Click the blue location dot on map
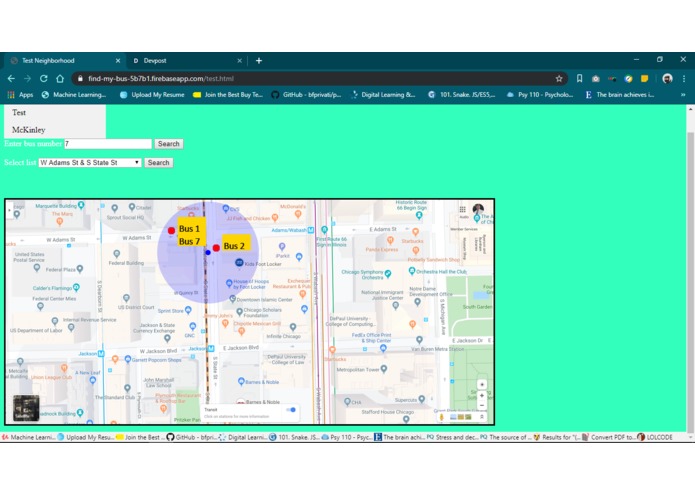The image size is (695, 494). [208, 252]
